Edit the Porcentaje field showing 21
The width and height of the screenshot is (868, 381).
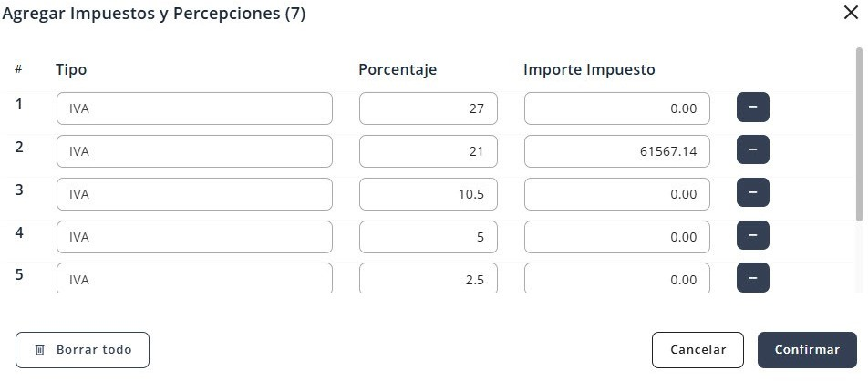pyautogui.click(x=428, y=151)
